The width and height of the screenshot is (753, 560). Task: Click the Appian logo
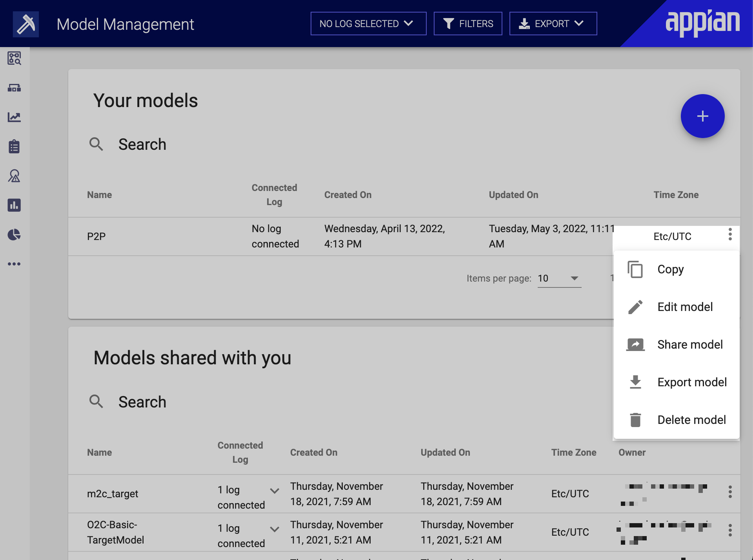tap(702, 23)
